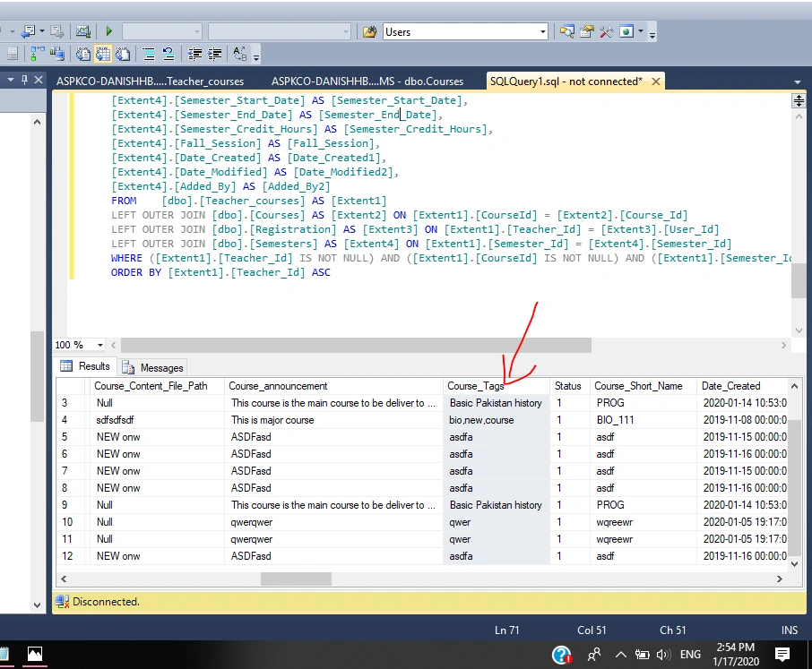
Task: Switch to the Messages tab
Action: [x=152, y=367]
